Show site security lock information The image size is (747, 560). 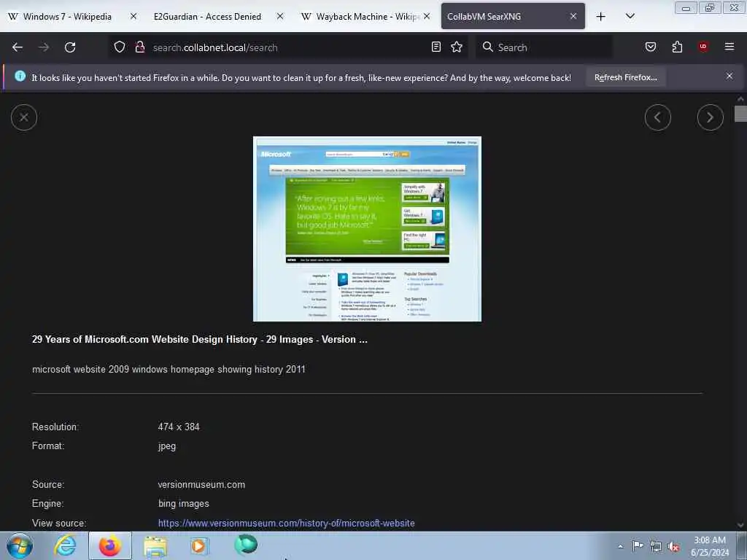[x=139, y=47]
